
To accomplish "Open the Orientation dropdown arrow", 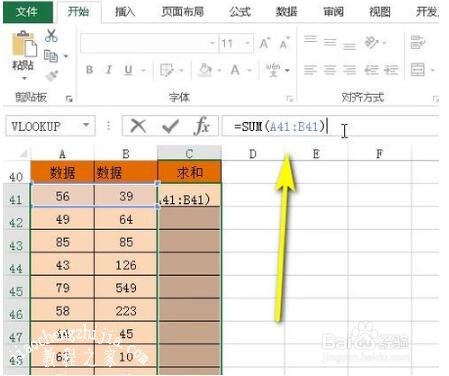I will (384, 43).
